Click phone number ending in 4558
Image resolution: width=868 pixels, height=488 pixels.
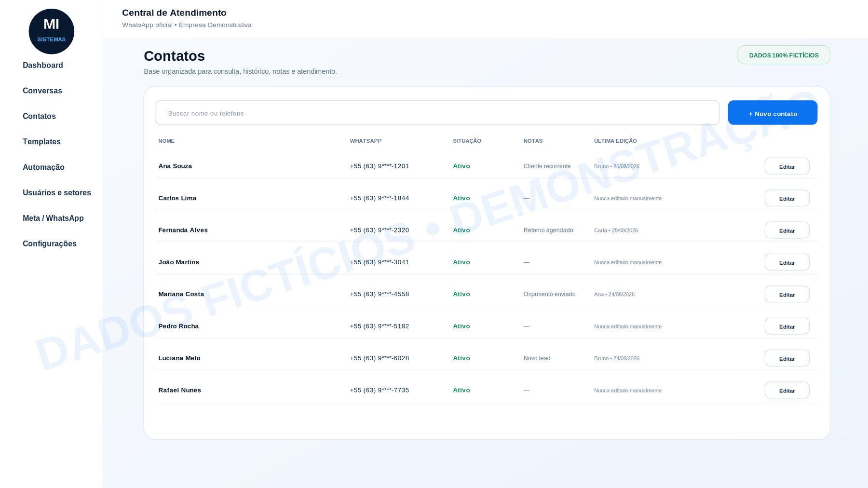[380, 294]
